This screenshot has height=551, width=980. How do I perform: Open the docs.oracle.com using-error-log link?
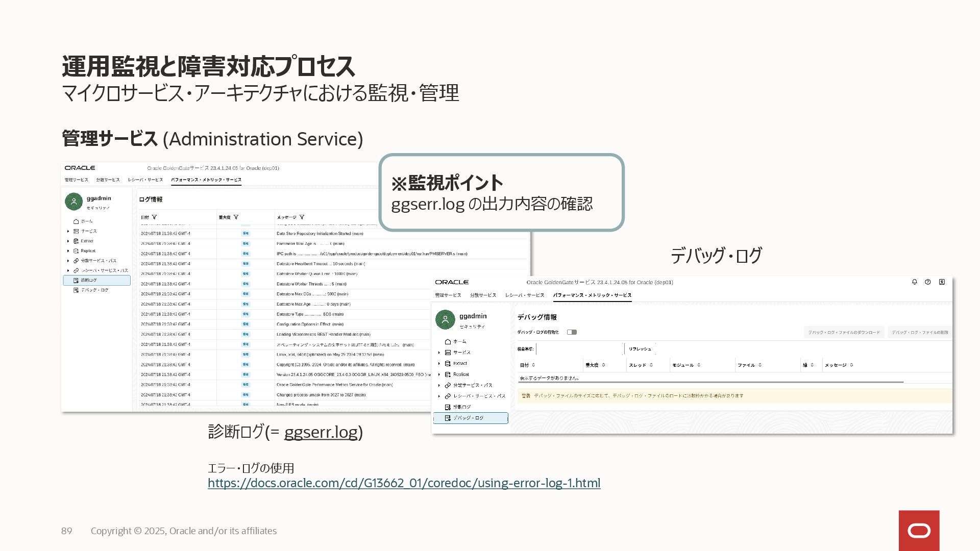pyautogui.click(x=404, y=483)
